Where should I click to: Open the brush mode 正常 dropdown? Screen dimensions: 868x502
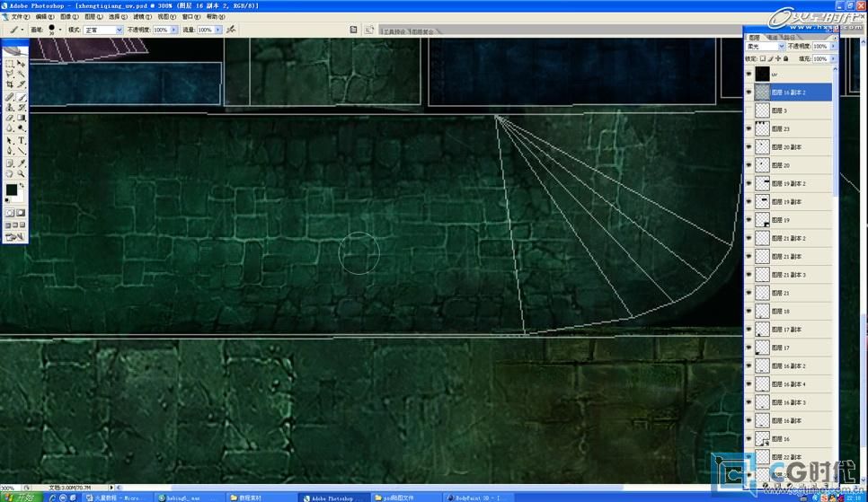[103, 30]
